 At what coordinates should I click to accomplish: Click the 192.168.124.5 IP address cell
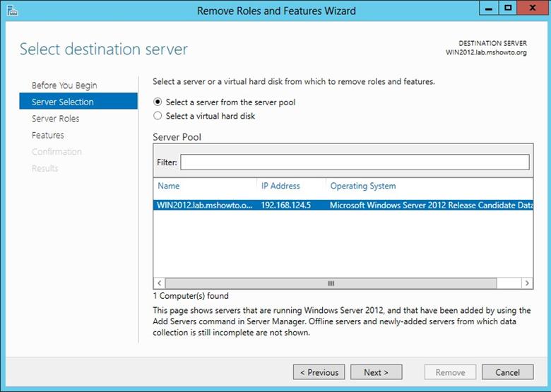pos(285,205)
